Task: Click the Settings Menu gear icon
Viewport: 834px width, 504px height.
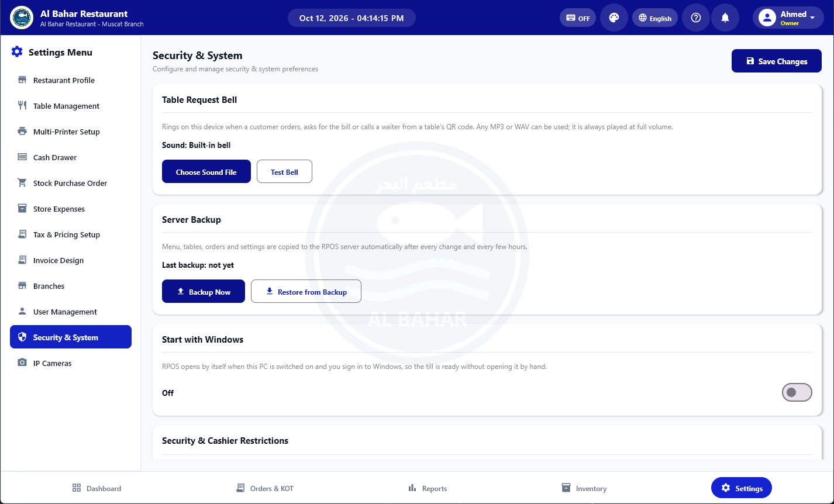Action: click(x=17, y=52)
